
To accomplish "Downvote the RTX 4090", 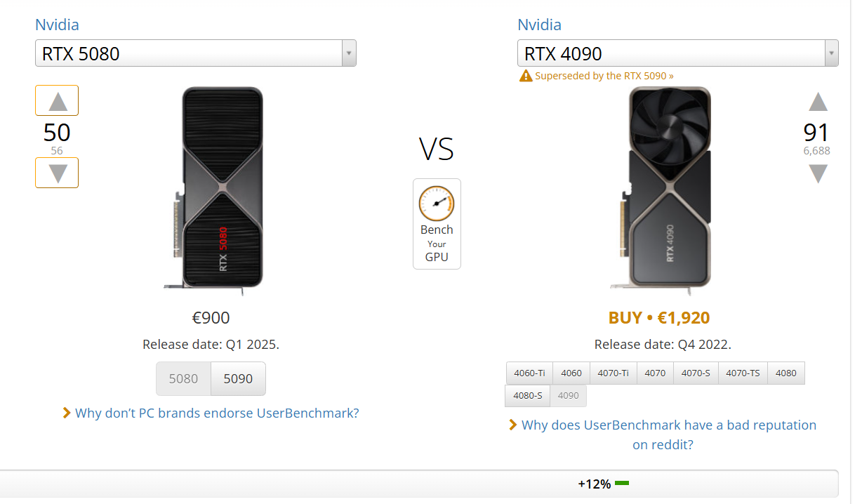I will 818,173.
